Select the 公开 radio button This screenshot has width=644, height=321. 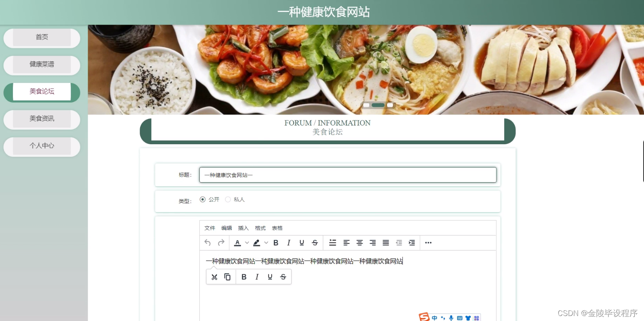point(203,199)
